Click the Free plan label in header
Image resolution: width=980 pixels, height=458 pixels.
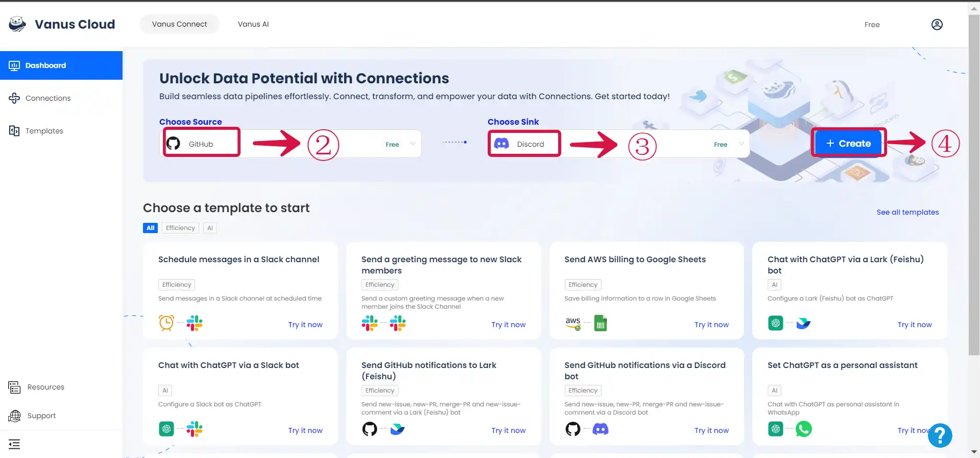tap(872, 25)
